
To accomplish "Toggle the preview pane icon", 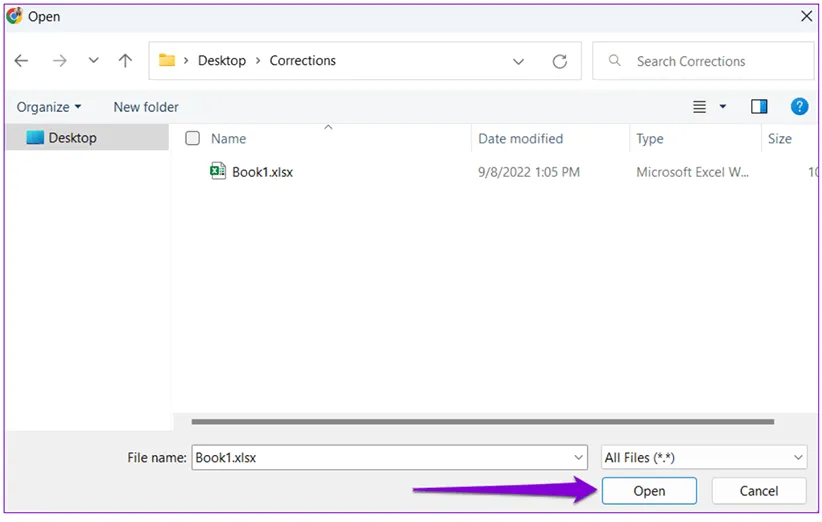I will pyautogui.click(x=759, y=106).
